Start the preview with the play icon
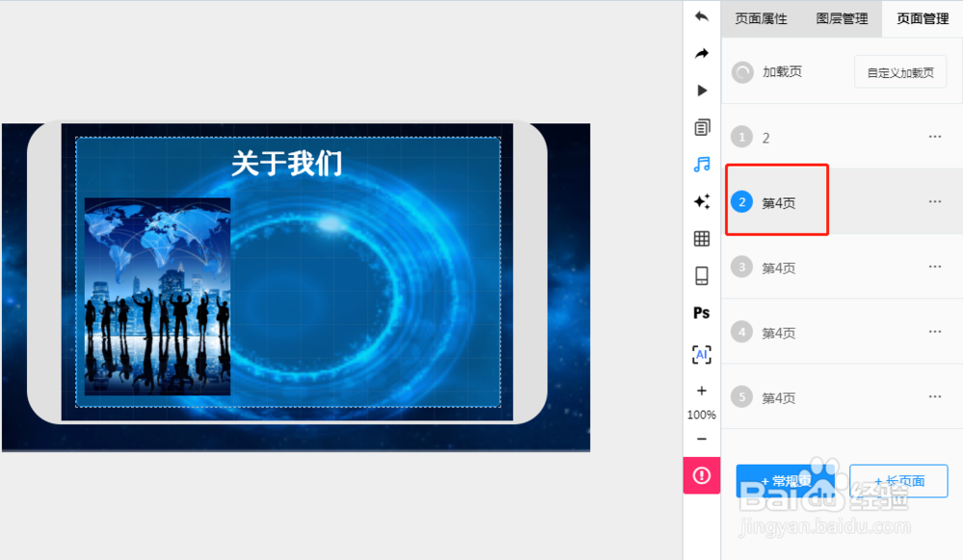The image size is (963, 560). 701,89
